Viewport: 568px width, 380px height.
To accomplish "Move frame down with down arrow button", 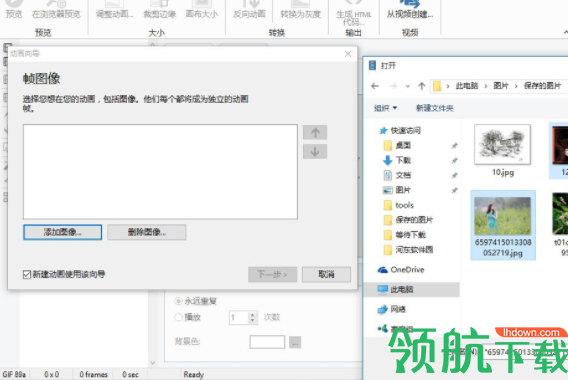I will pos(315,151).
